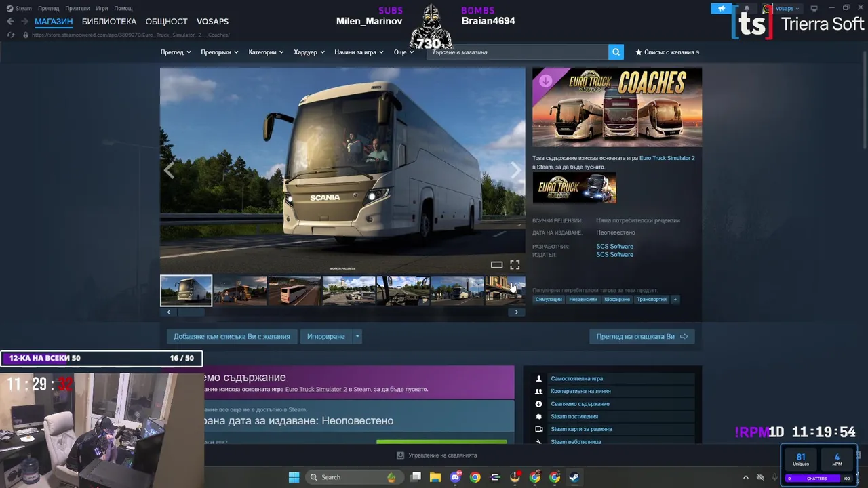Open the Хардуер dropdown menu
This screenshot has height=488, width=868.
[x=309, y=52]
